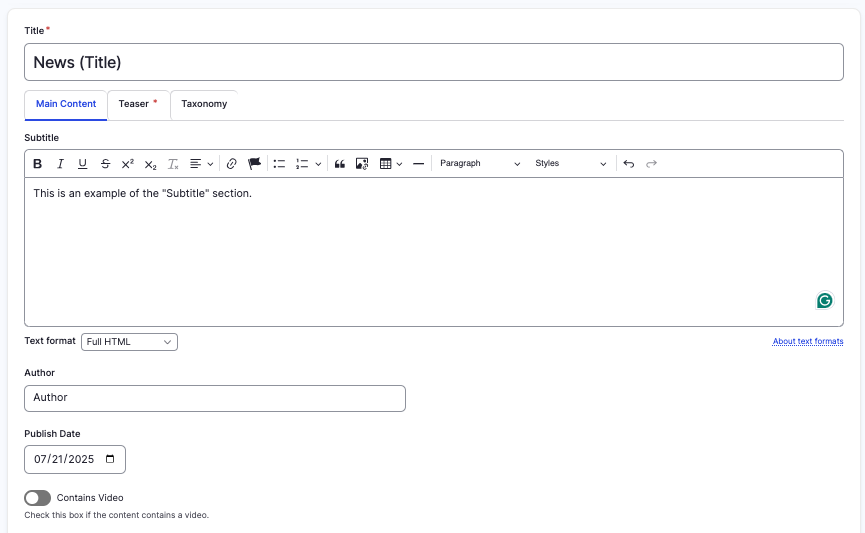Insert a block quote
The width and height of the screenshot is (865, 533).
(340, 164)
